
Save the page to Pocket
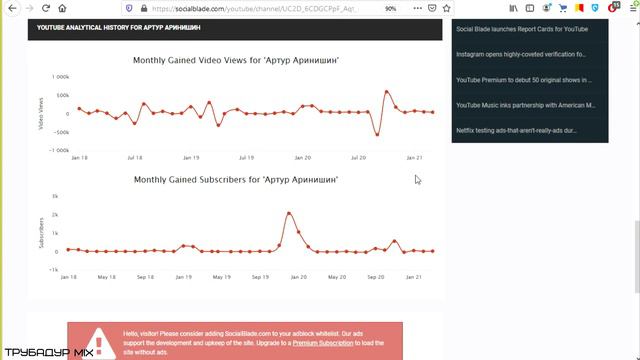432,8
